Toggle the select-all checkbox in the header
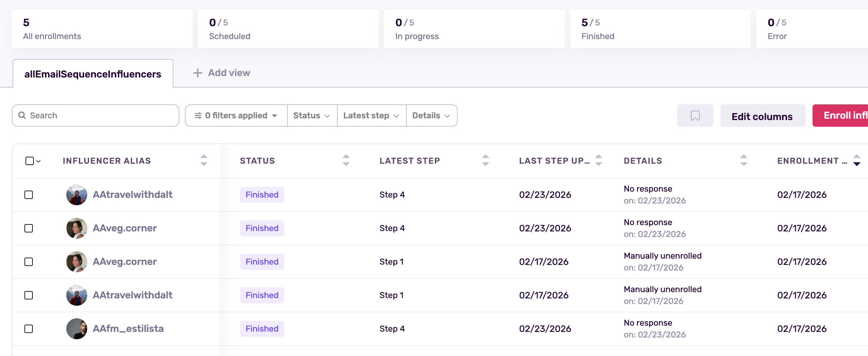 click(29, 161)
